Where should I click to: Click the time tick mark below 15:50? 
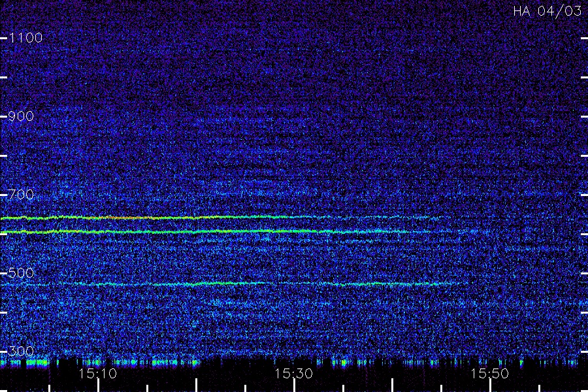[x=490, y=385]
